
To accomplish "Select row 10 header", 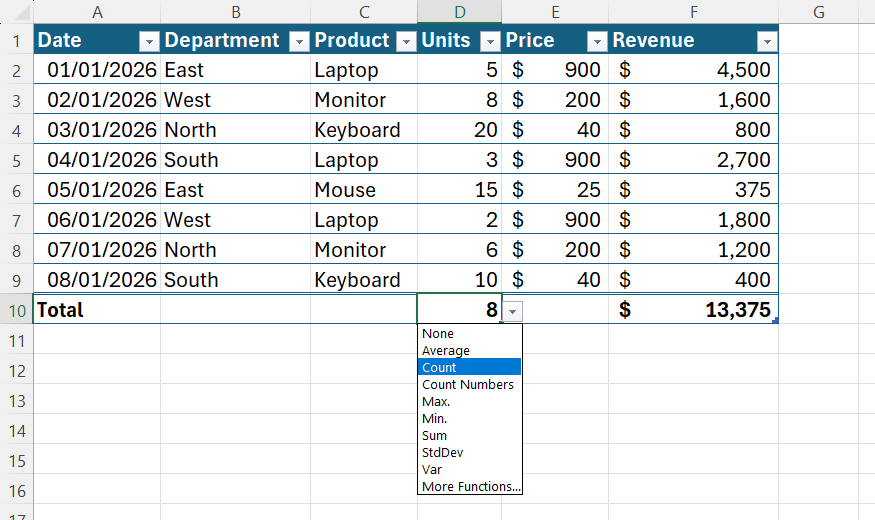I will 16,310.
